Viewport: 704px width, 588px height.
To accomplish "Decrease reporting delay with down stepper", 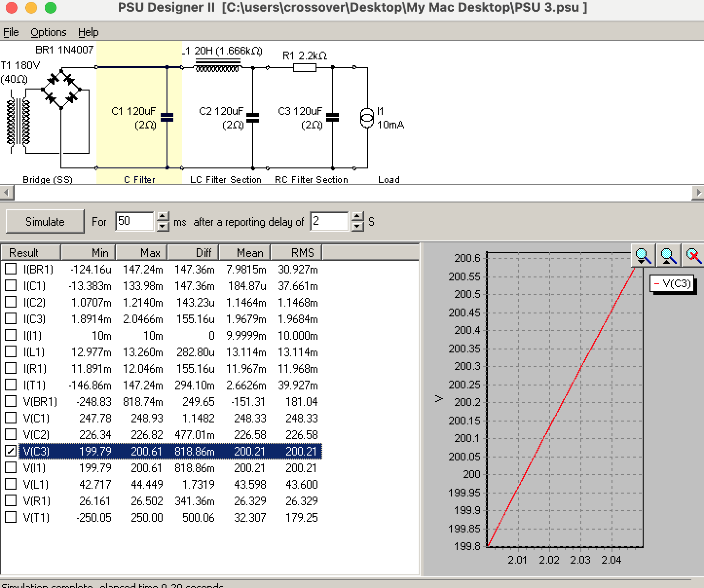I will tap(358, 226).
